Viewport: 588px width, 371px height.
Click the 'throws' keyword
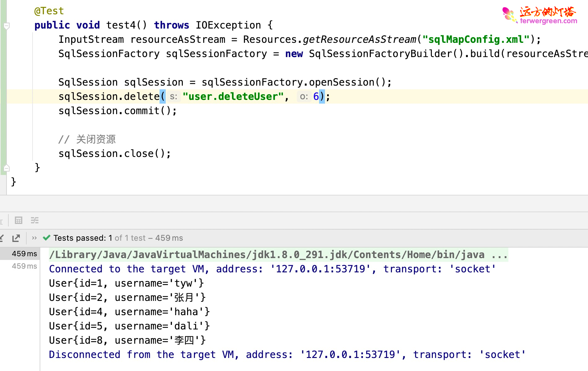[172, 25]
